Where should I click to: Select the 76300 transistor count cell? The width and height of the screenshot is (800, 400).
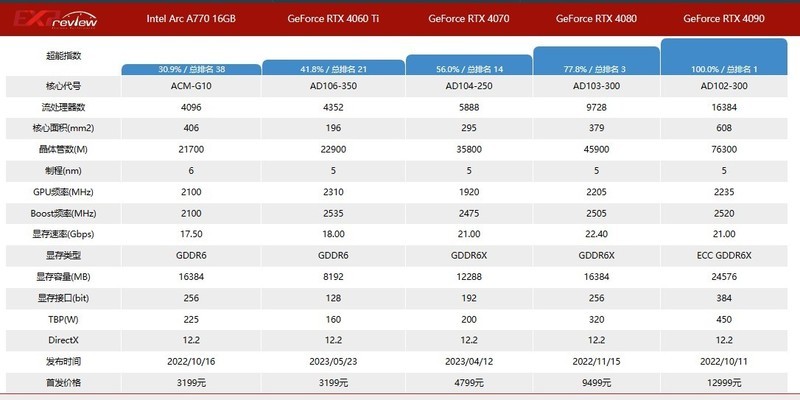724,150
